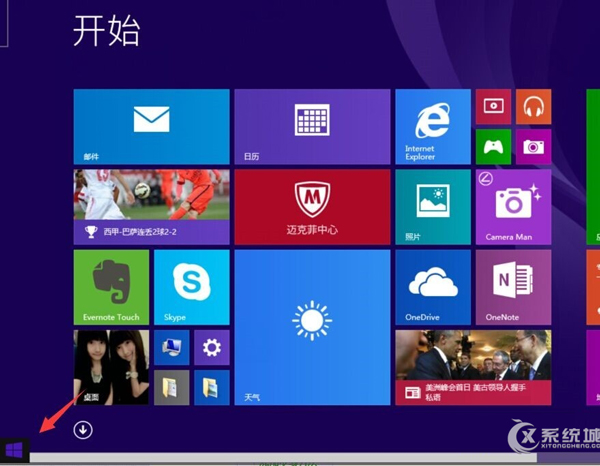This screenshot has width=600, height=466.
Task: Open the orange Music headphones tile
Action: tap(533, 107)
